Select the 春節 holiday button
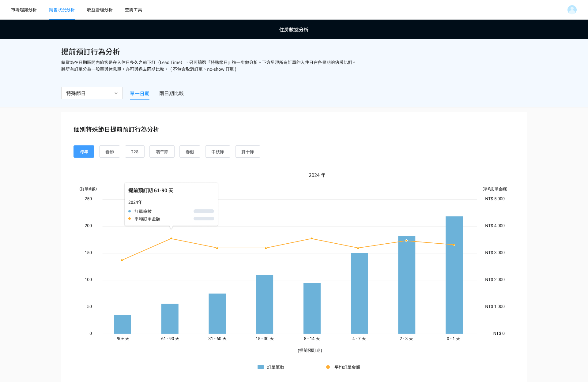Screen dimensions: 588x382 tap(110, 152)
